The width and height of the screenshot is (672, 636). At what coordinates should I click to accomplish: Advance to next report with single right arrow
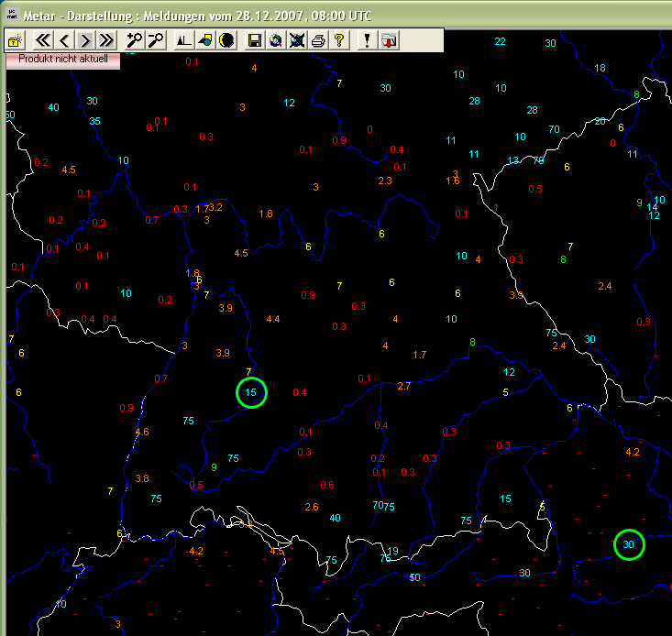tap(85, 40)
